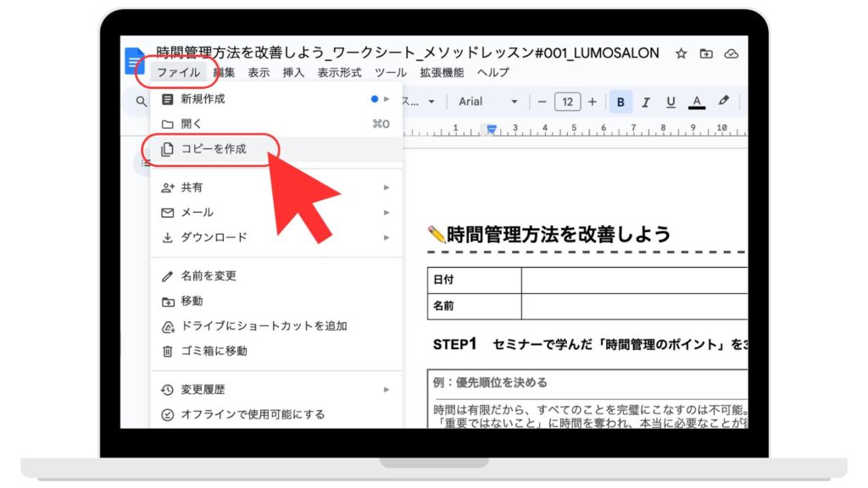
Task: Click 名前を変更 to rename document
Action: click(x=209, y=275)
